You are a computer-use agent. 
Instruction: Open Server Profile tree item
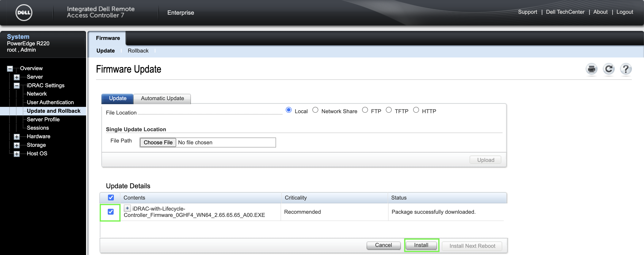pyautogui.click(x=43, y=119)
